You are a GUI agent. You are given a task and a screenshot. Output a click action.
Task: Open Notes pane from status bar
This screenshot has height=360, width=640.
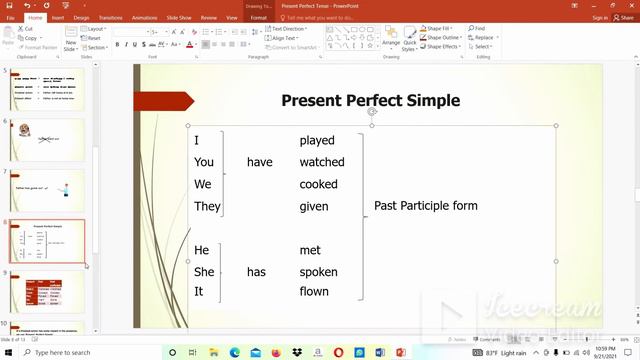tap(457, 339)
